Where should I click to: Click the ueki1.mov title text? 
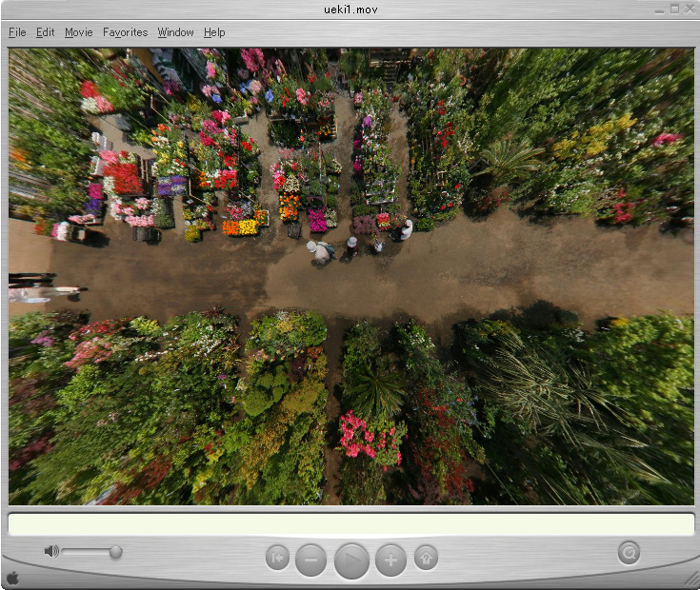click(x=350, y=10)
